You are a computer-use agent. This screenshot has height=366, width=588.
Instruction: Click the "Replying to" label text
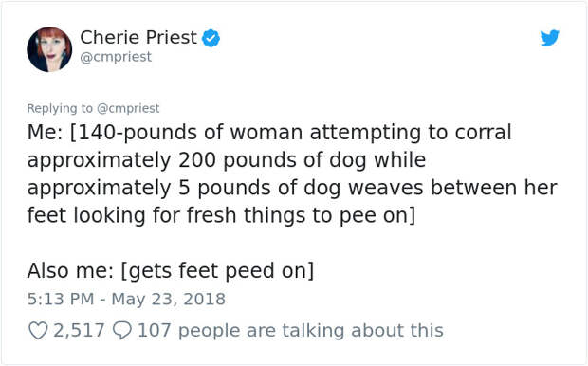click(x=60, y=108)
